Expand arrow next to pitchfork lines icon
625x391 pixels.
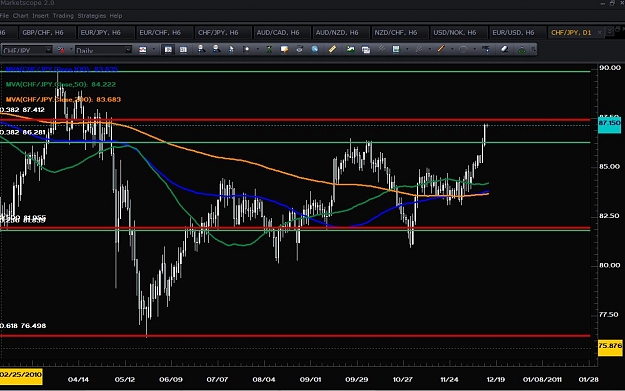point(430,50)
